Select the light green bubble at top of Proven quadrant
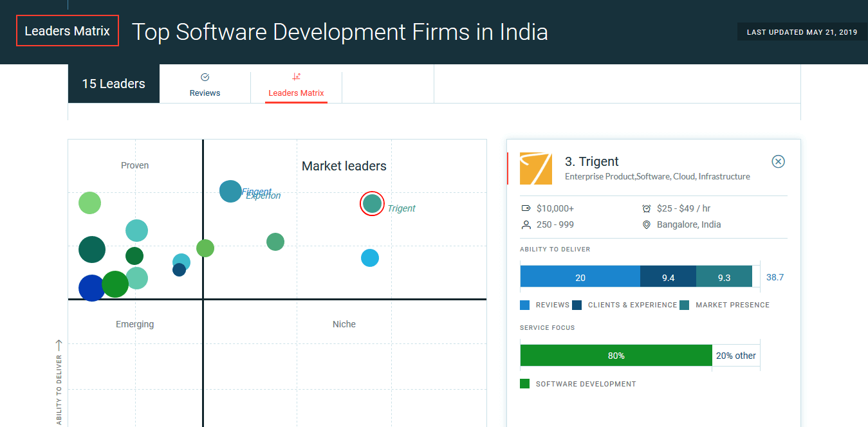Viewport: 868px width, 427px height. (x=90, y=203)
